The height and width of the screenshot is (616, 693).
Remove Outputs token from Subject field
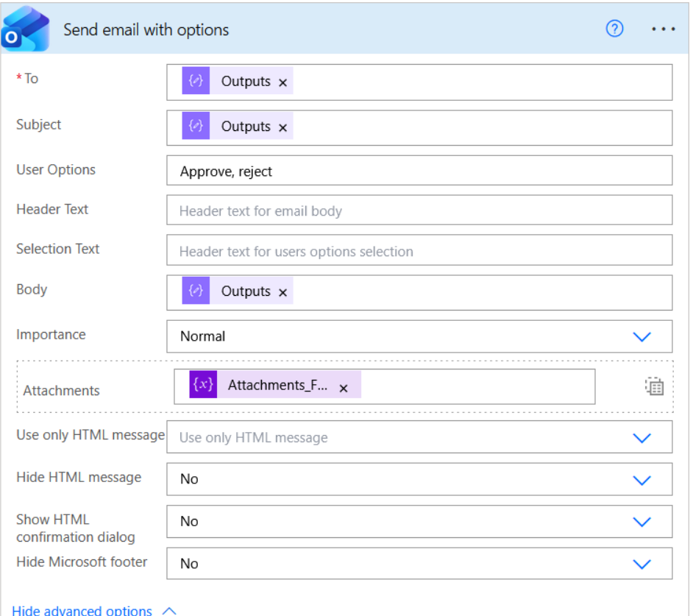pyautogui.click(x=283, y=127)
